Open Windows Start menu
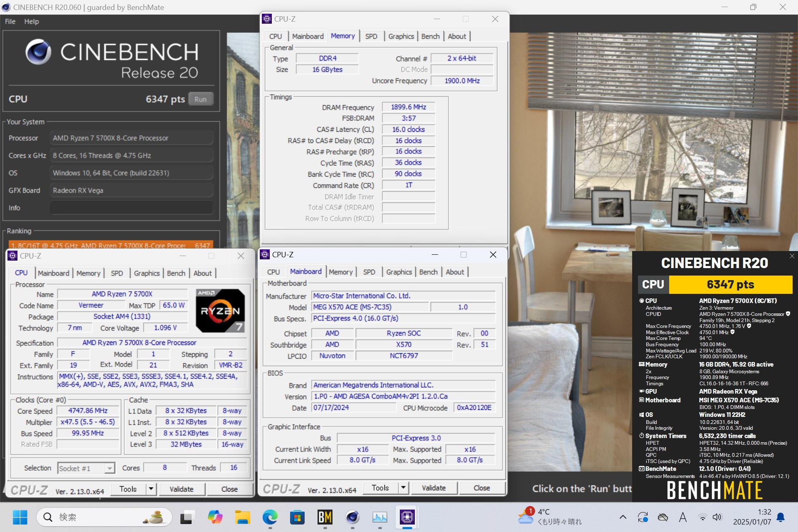798x532 pixels. (x=20, y=517)
